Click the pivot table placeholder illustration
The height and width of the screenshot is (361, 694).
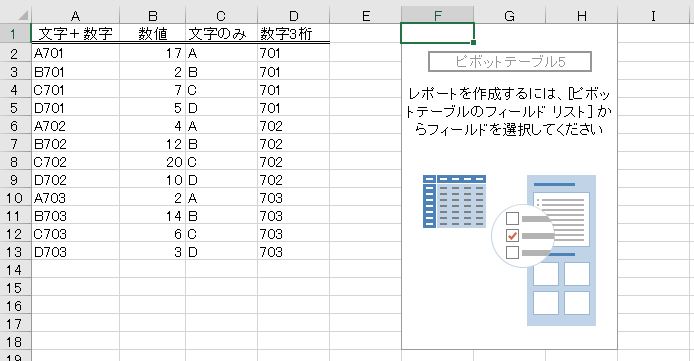(509, 250)
